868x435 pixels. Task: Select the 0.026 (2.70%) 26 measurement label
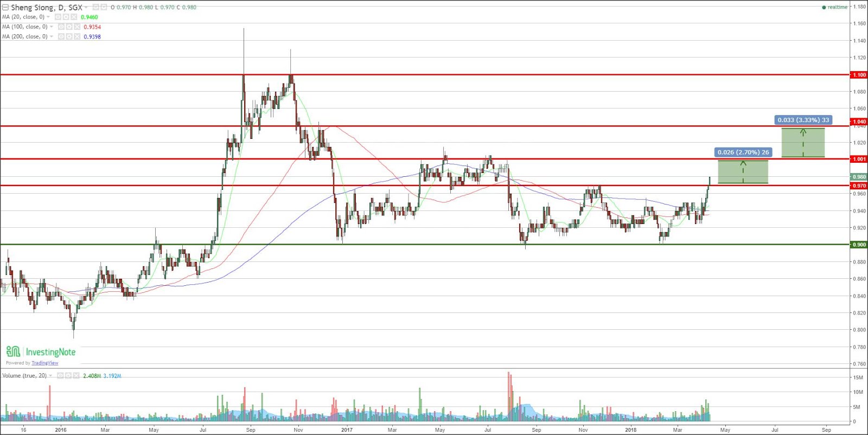pyautogui.click(x=743, y=152)
